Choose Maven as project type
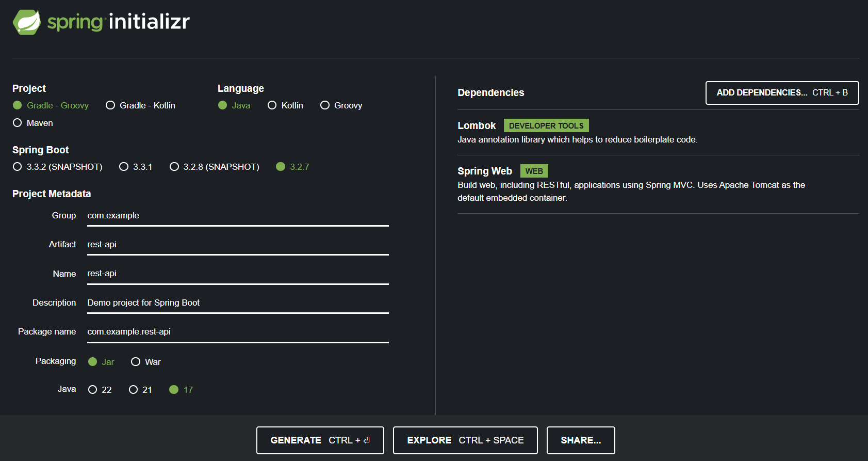The image size is (868, 461). [32, 123]
